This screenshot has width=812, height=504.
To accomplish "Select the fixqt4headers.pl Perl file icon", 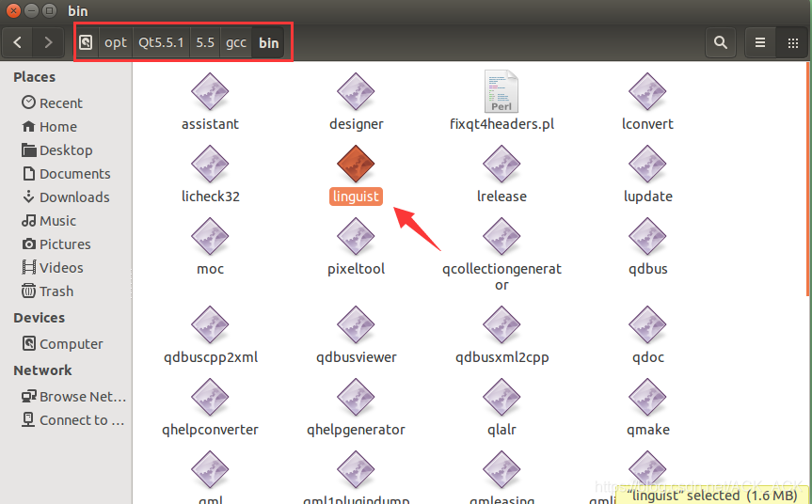I will pos(502,91).
